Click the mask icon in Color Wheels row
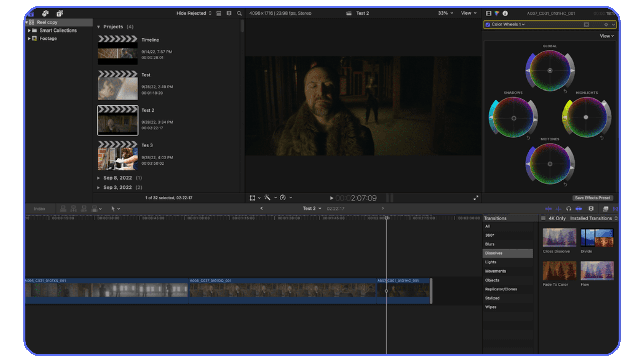The width and height of the screenshot is (644, 362). [586, 25]
